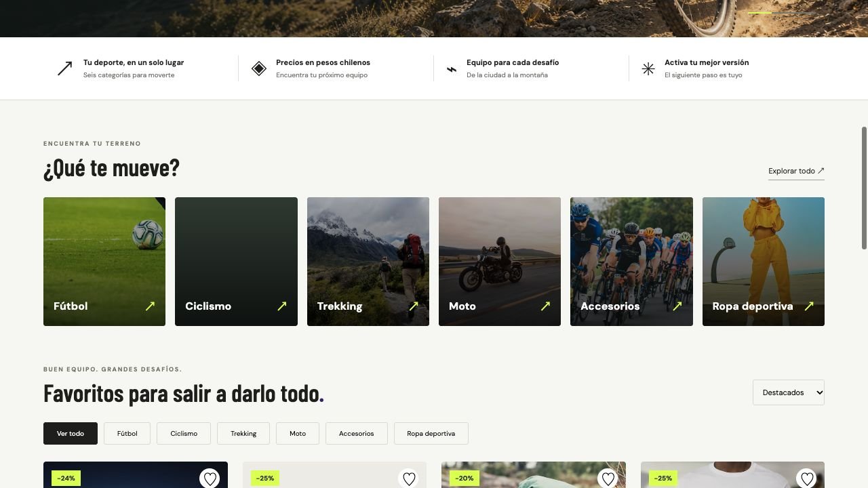Click the arrow icon on the Ciclismo card
The width and height of the screenshot is (868, 488).
click(281, 306)
